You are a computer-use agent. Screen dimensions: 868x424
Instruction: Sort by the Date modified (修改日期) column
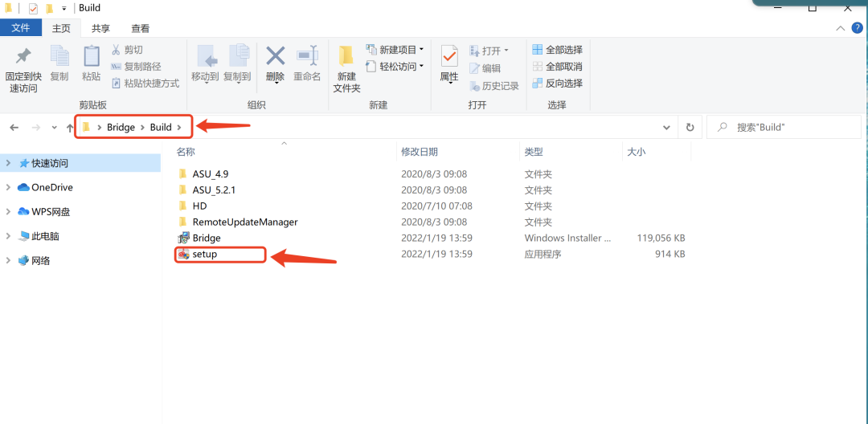click(420, 152)
